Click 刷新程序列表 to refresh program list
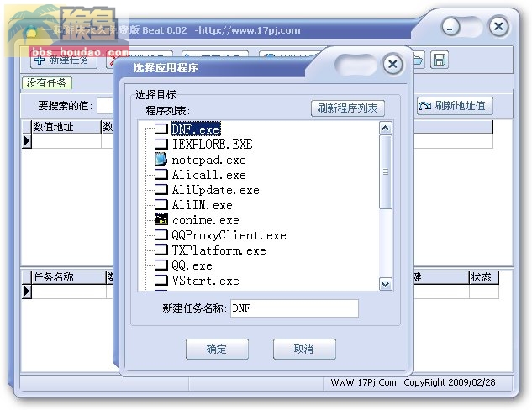Viewport: 532px width, 410px height. [x=348, y=108]
